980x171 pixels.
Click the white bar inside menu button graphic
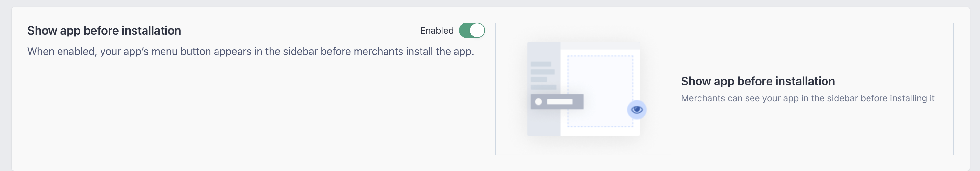coord(559,101)
